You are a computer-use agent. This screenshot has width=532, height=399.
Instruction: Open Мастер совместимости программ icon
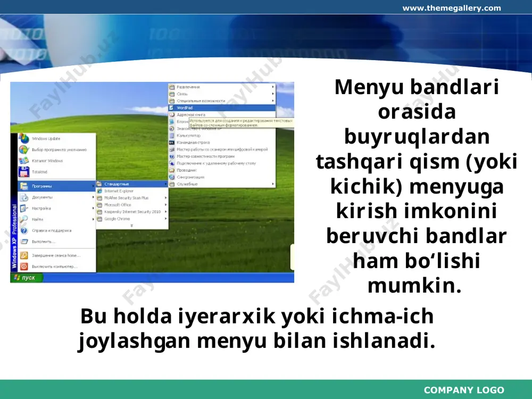(x=172, y=156)
